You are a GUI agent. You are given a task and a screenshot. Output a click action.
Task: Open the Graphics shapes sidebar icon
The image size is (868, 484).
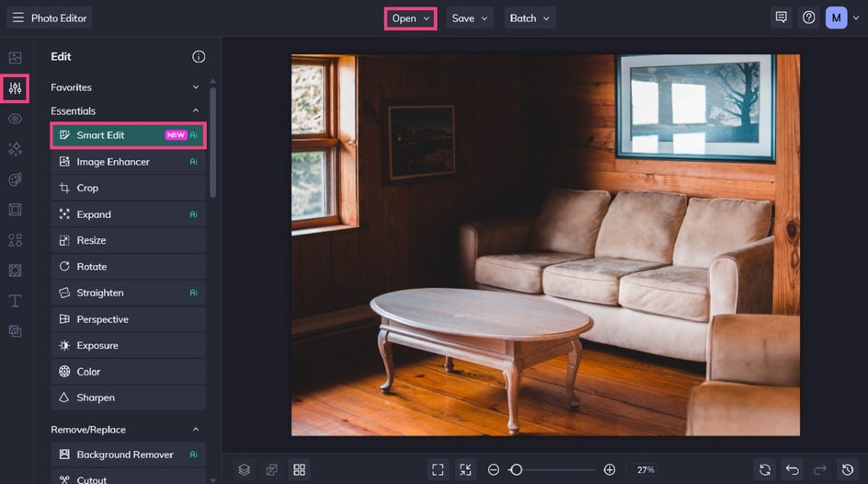[x=15, y=240]
